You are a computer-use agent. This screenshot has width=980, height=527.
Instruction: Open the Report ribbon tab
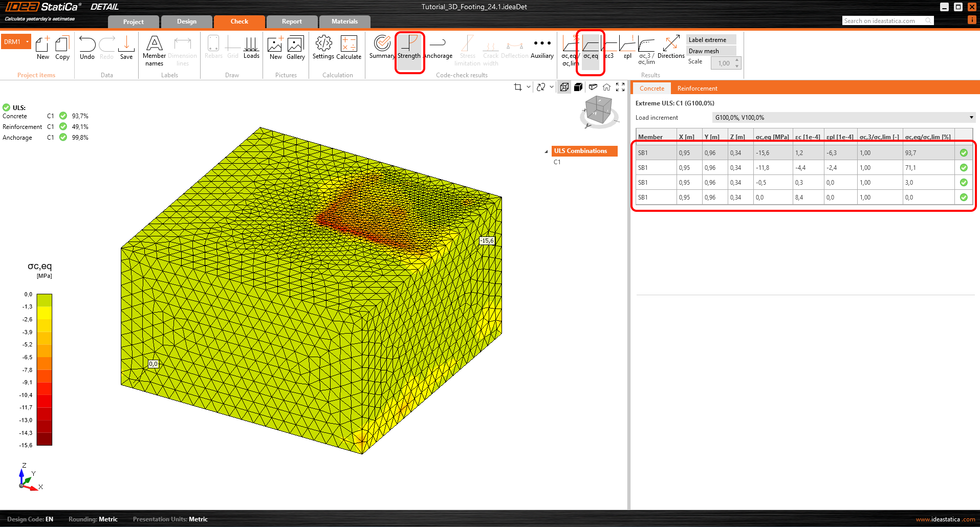point(292,21)
